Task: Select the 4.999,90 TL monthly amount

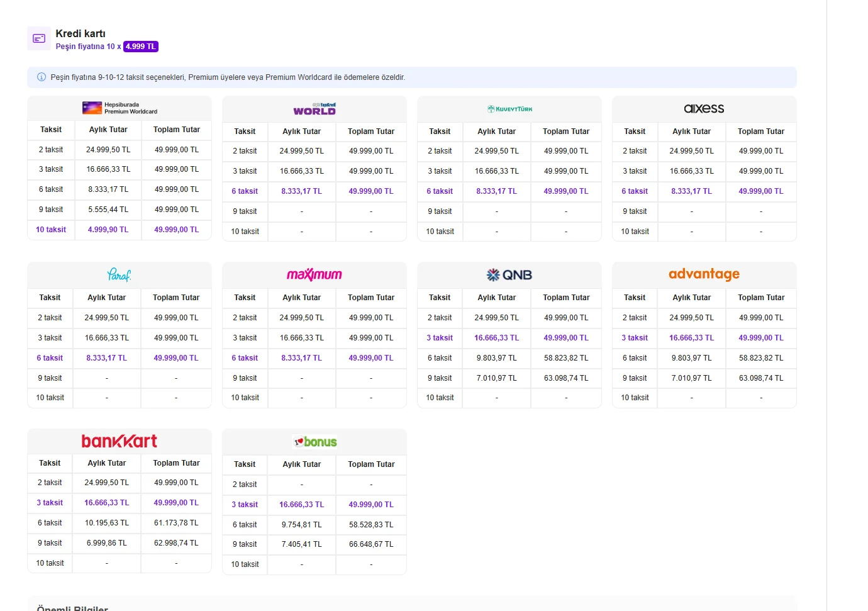Action: coord(108,230)
